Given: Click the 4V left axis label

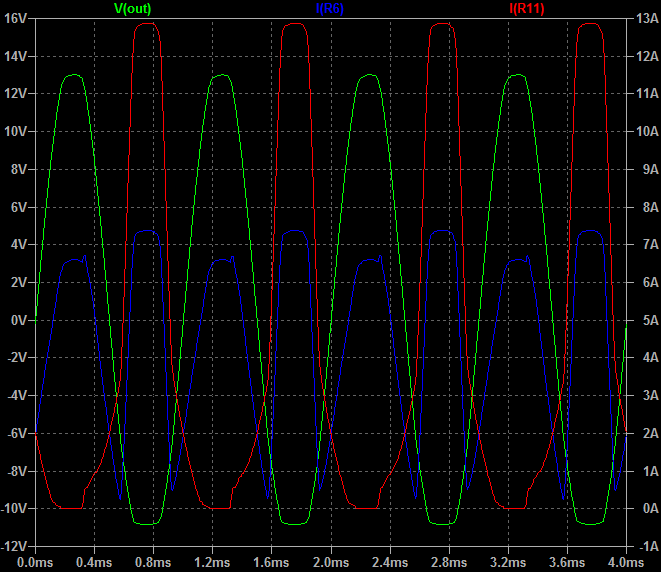Looking at the screenshot, I should (19, 244).
